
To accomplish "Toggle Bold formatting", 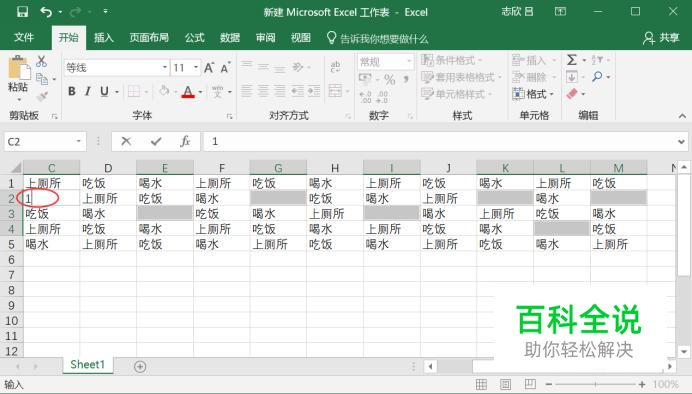I will click(71, 91).
